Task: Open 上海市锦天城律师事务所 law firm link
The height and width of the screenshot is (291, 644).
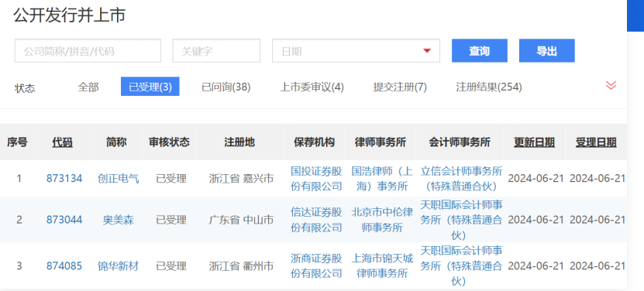Action: (382, 266)
